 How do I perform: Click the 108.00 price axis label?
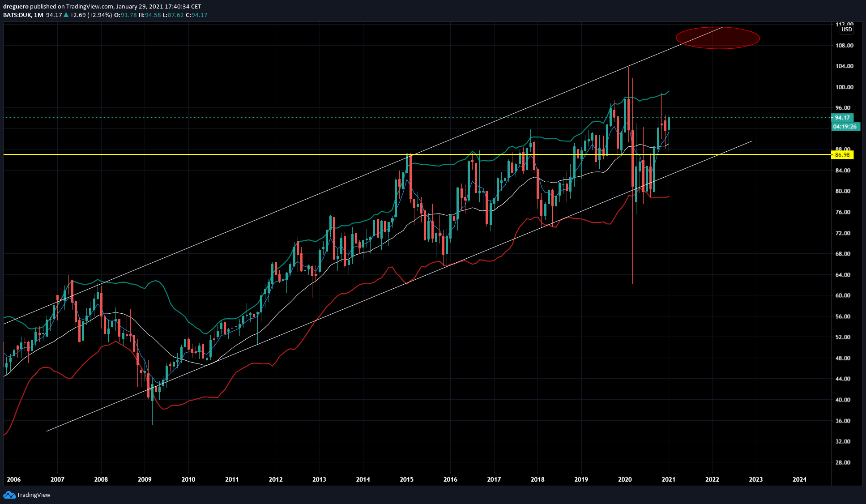844,45
